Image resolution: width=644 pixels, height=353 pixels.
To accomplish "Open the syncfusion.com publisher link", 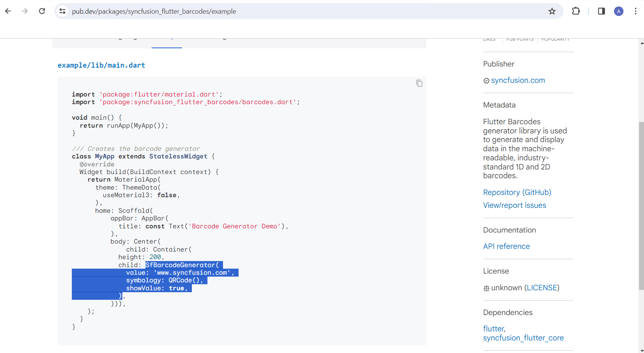I will click(x=518, y=80).
